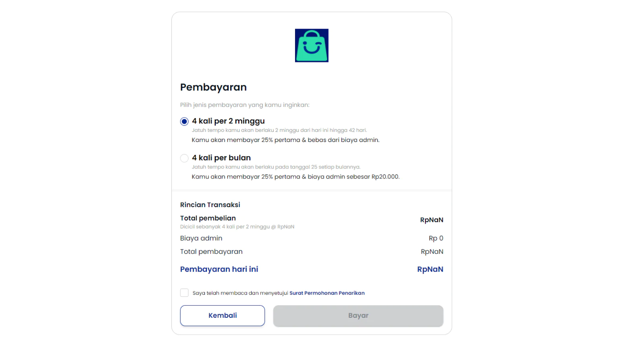
Task: Click the Pembayaran page heading
Action: tap(213, 87)
